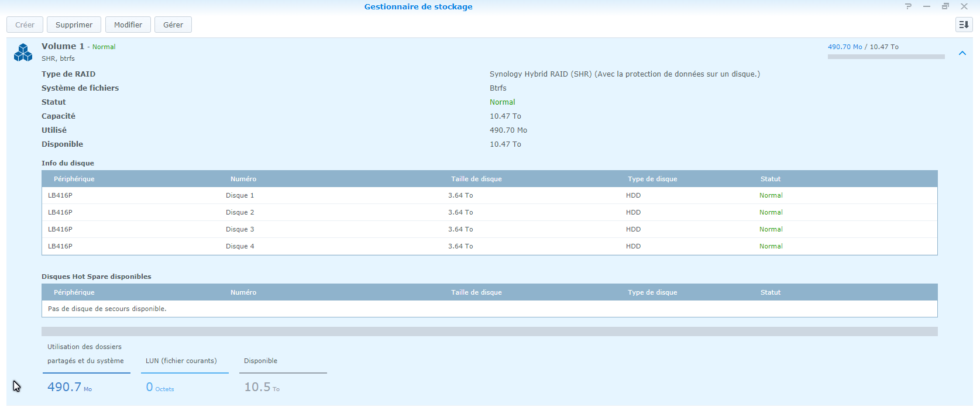Click the Statut column header in disk info
The width and height of the screenshot is (980, 411).
pos(771,179)
